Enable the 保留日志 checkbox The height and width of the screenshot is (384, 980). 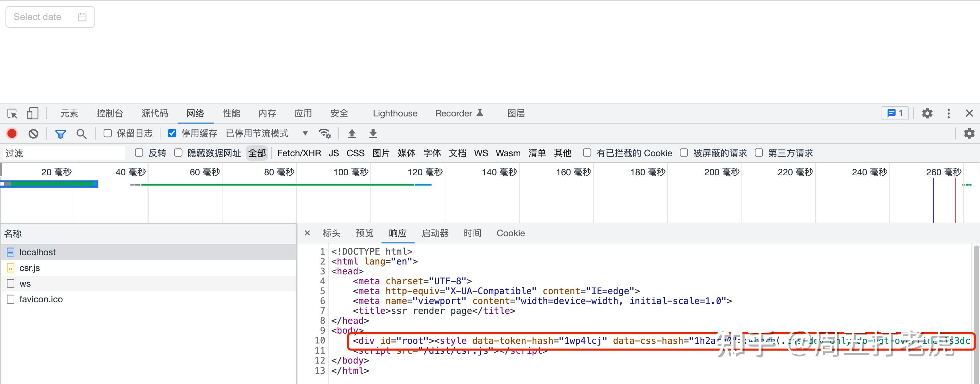108,133
